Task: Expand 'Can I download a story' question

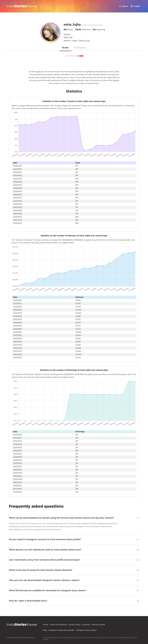Action: coord(74,560)
